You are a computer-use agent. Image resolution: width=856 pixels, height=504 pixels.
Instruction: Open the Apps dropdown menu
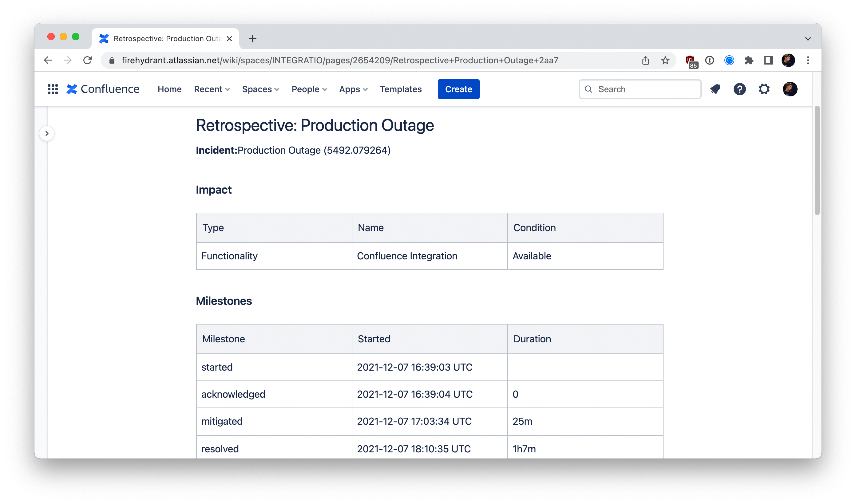353,89
